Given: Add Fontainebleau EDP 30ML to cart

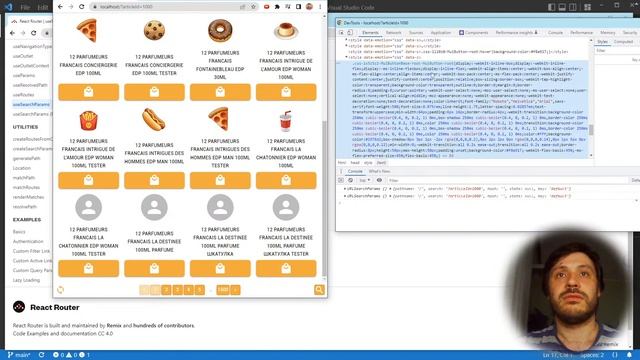Looking at the screenshot, I should coord(220,92).
